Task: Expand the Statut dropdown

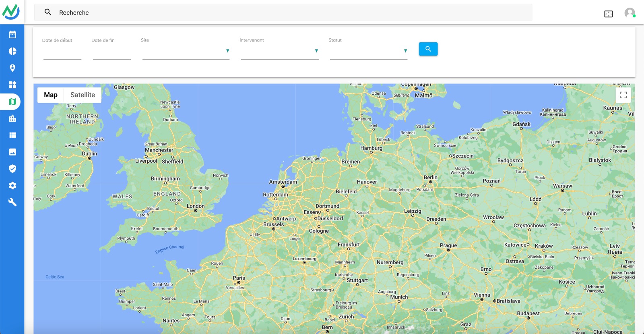Action: point(369,51)
